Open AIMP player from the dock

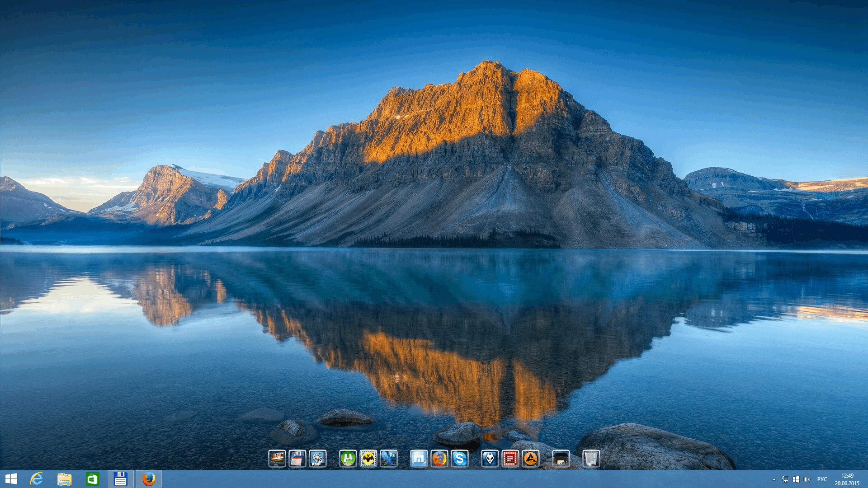[530, 459]
